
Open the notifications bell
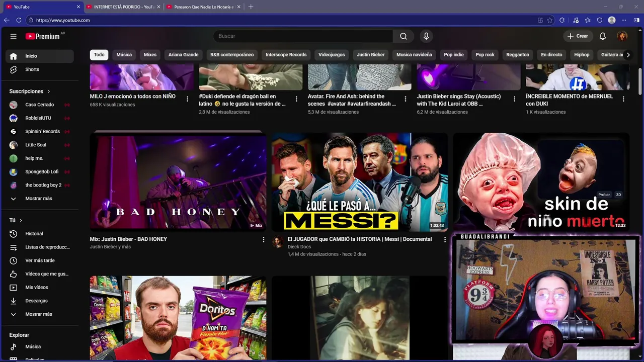[x=603, y=36]
